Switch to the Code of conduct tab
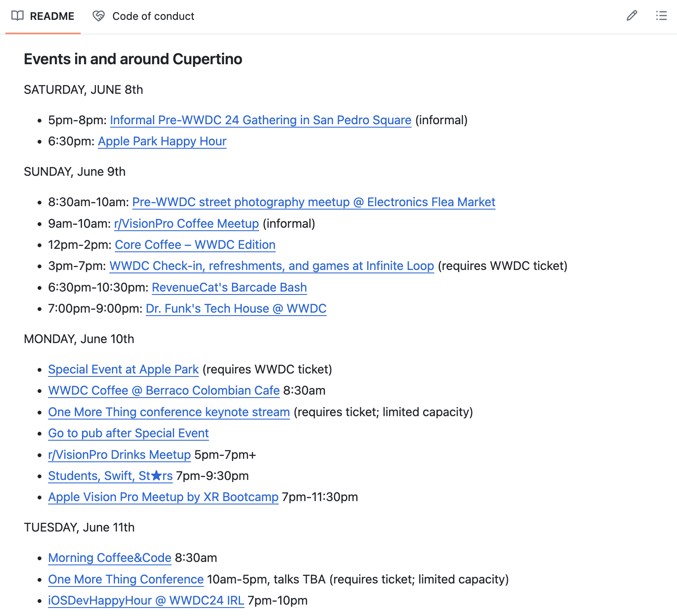Screen dimensions: 677x616 click(144, 16)
